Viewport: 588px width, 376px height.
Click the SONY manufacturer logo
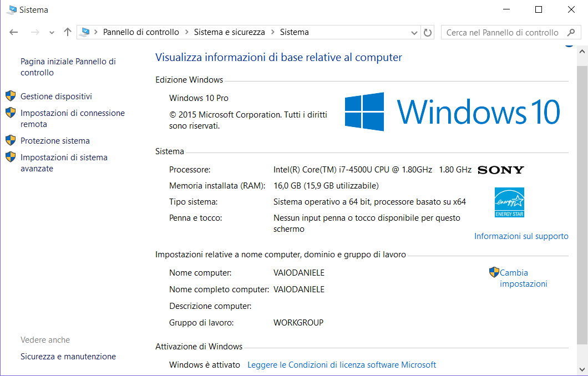click(500, 170)
